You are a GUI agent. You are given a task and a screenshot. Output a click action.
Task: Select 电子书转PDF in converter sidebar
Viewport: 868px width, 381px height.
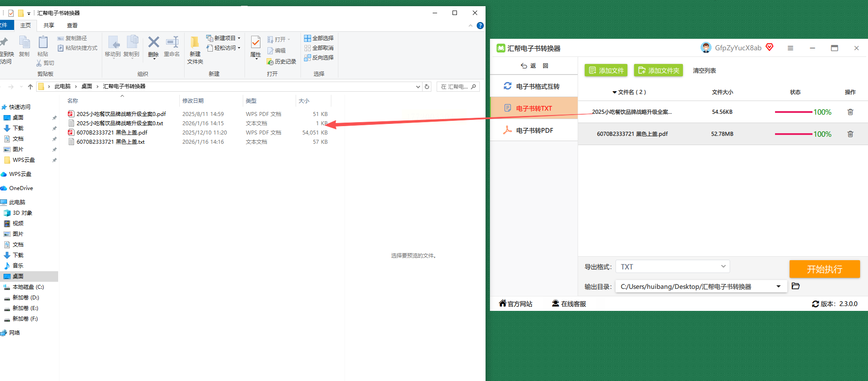(534, 130)
